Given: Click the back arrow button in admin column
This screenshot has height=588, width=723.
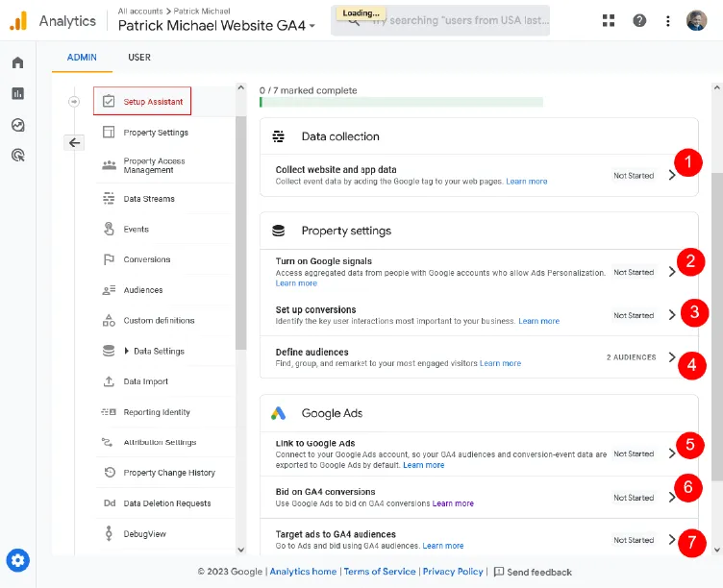Looking at the screenshot, I should click(x=75, y=142).
